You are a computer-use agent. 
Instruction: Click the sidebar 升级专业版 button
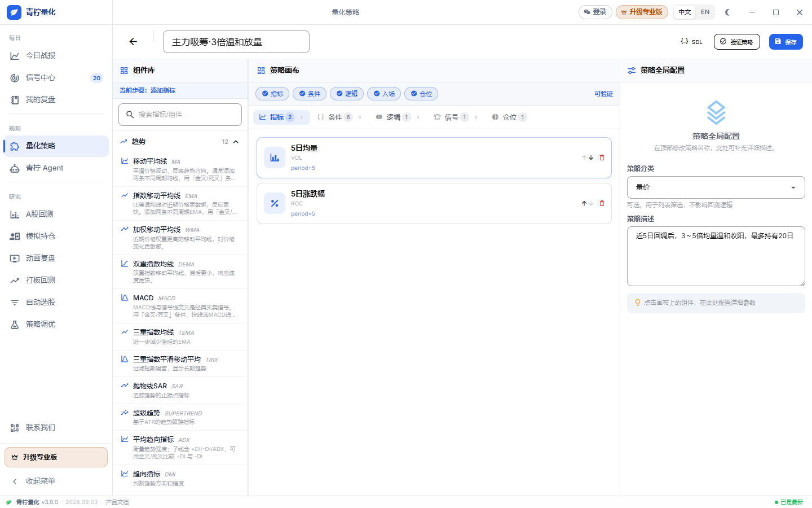tap(56, 457)
